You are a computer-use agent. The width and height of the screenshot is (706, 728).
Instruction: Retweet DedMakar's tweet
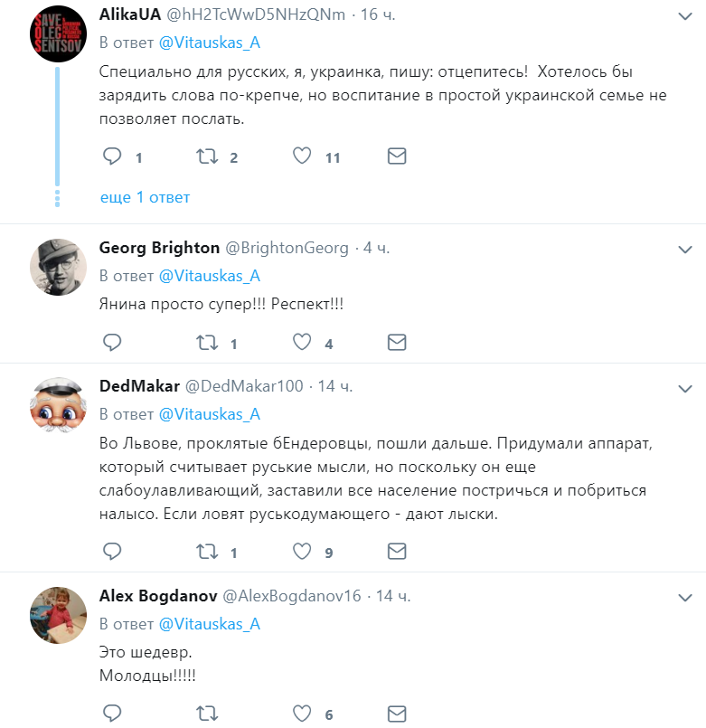[207, 552]
